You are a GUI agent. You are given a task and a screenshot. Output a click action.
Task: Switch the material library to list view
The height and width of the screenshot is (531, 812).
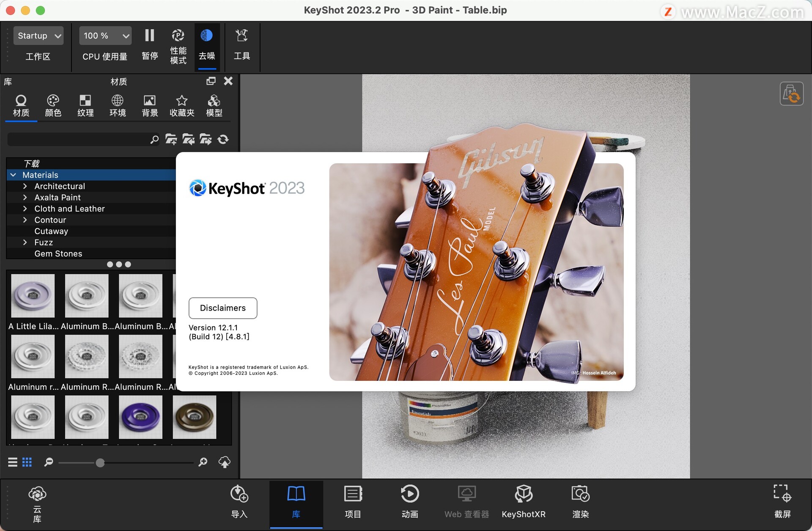click(x=12, y=462)
